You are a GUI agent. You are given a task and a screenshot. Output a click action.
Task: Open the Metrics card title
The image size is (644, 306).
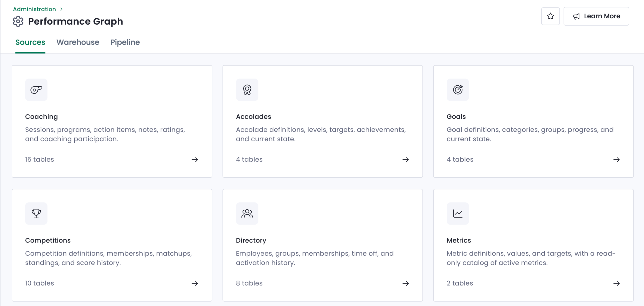[459, 240]
